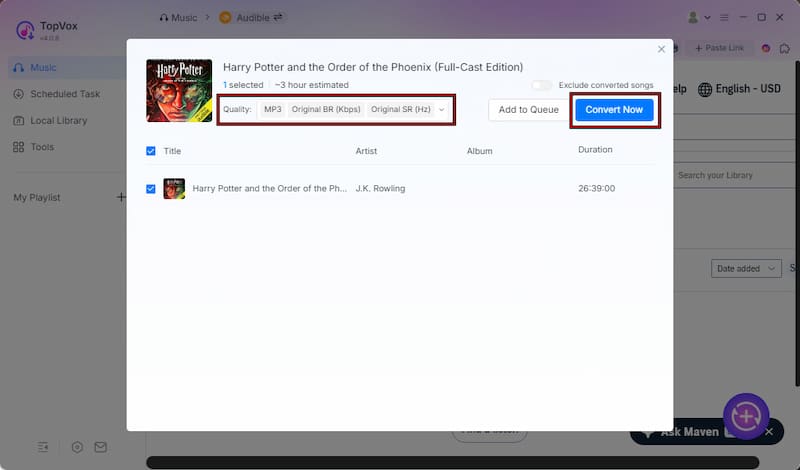Open the Date added sort dropdown
800x470 pixels.
pos(746,268)
